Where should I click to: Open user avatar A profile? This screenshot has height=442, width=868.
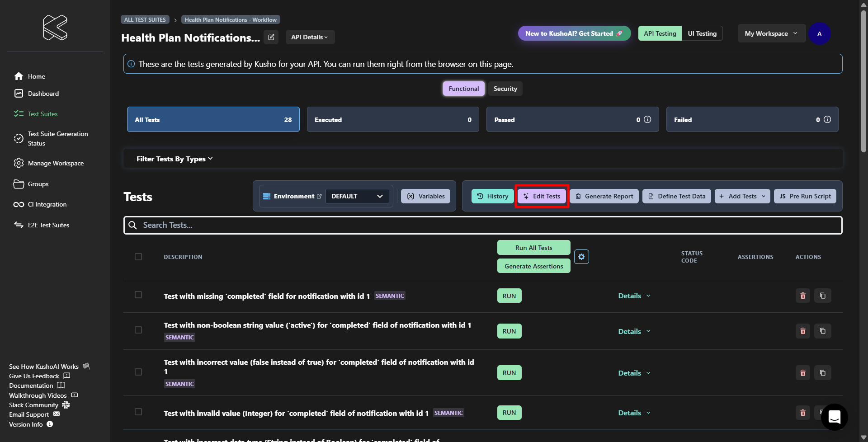819,33
